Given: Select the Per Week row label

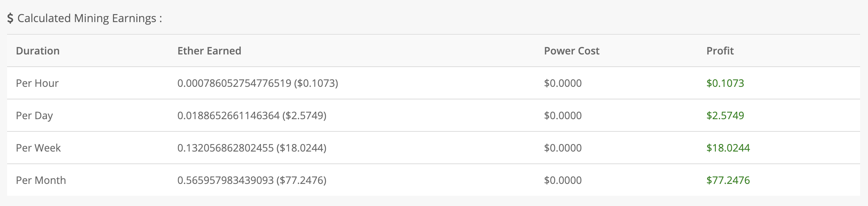Looking at the screenshot, I should pyautogui.click(x=38, y=148).
